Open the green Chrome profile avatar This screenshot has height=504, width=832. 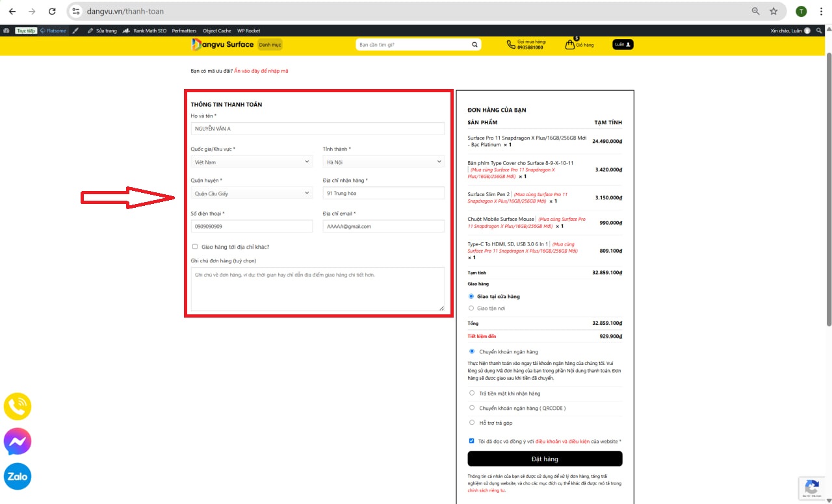(x=801, y=11)
